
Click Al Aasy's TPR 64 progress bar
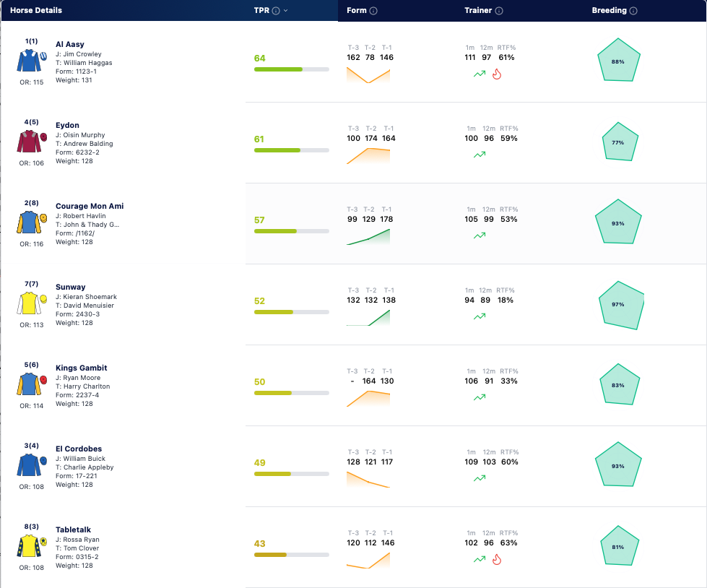point(291,69)
